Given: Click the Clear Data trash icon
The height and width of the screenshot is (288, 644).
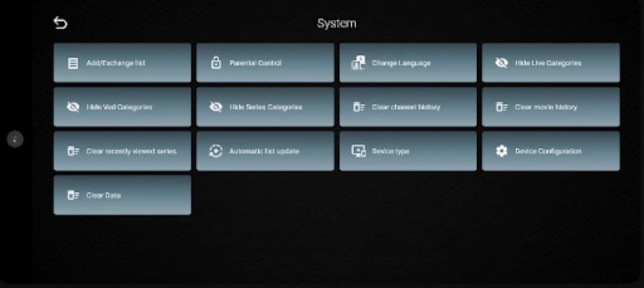Looking at the screenshot, I should [x=73, y=195].
